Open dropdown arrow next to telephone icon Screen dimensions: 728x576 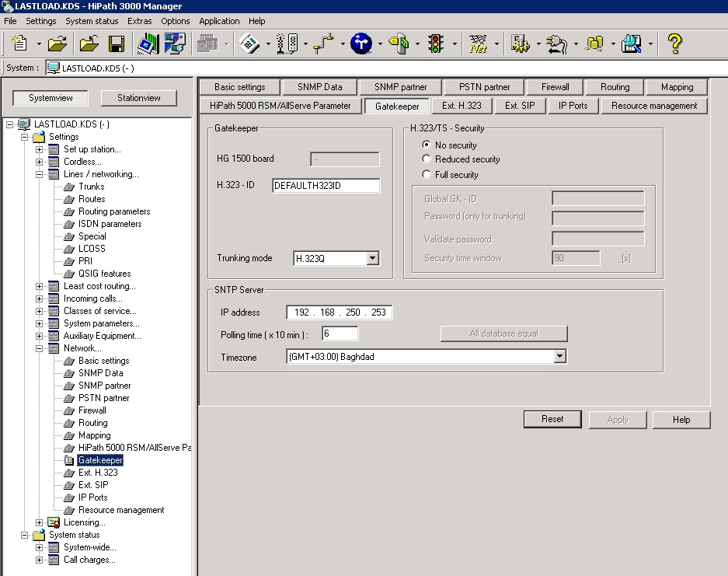pyautogui.click(x=268, y=44)
